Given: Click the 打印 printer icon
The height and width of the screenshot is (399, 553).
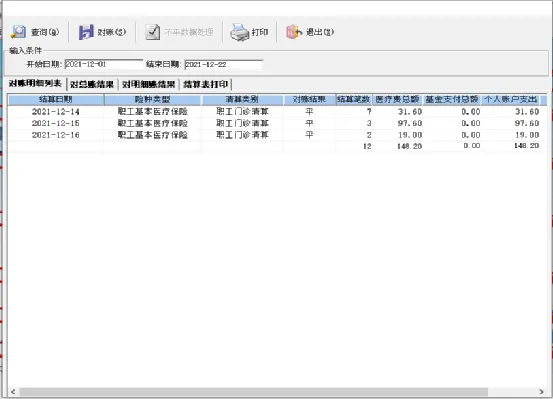Looking at the screenshot, I should pyautogui.click(x=240, y=32).
